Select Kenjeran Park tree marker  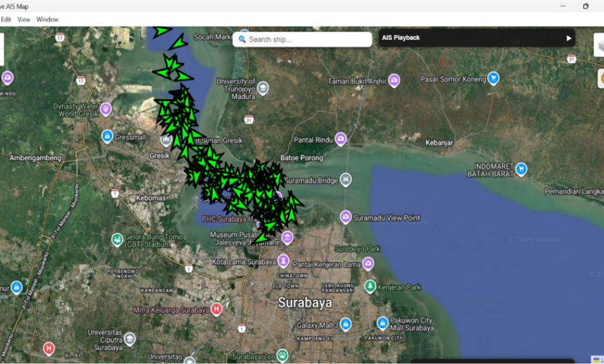tap(370, 287)
